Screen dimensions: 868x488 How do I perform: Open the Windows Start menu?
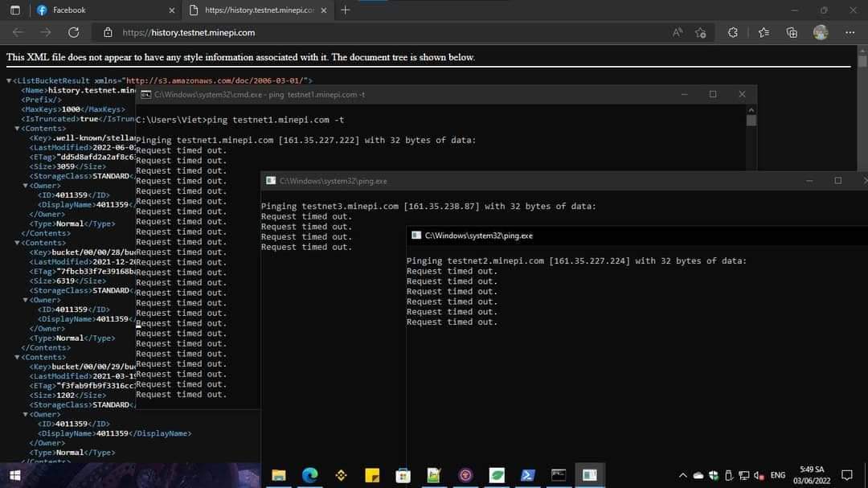(x=15, y=475)
